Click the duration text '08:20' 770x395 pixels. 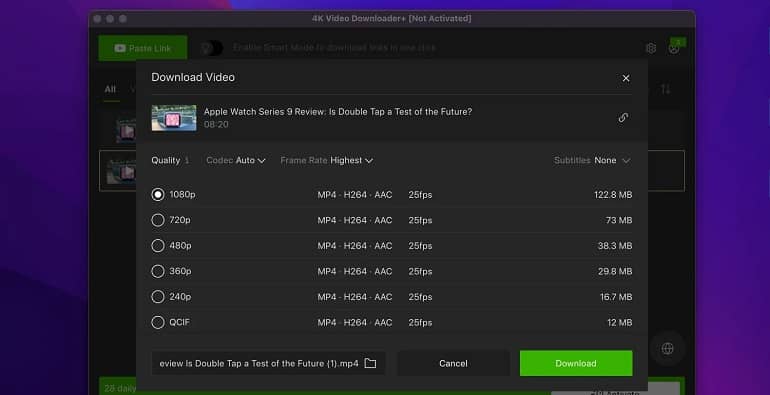coord(216,124)
